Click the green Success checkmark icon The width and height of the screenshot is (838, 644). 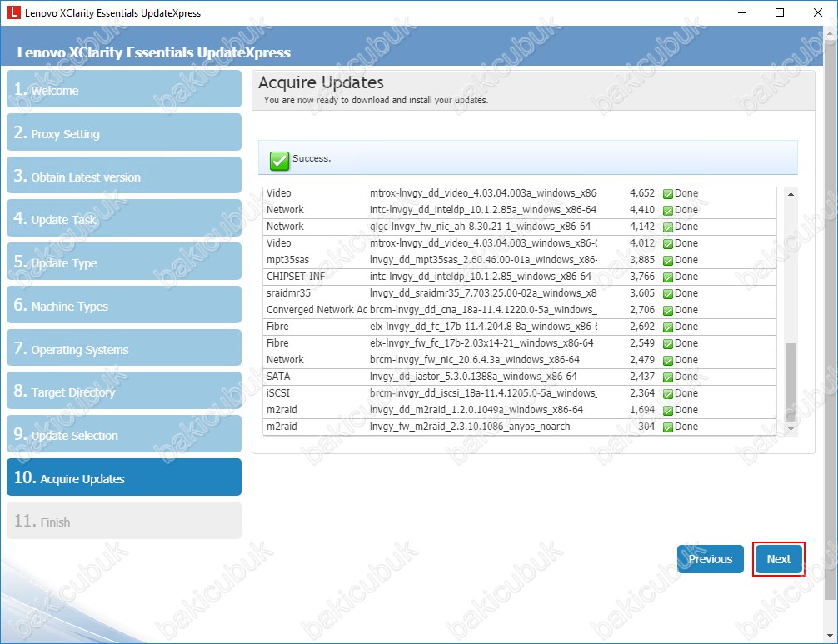point(279,160)
